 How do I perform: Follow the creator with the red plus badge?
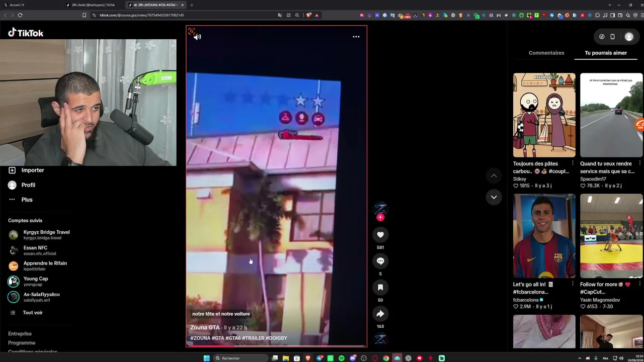tap(380, 217)
